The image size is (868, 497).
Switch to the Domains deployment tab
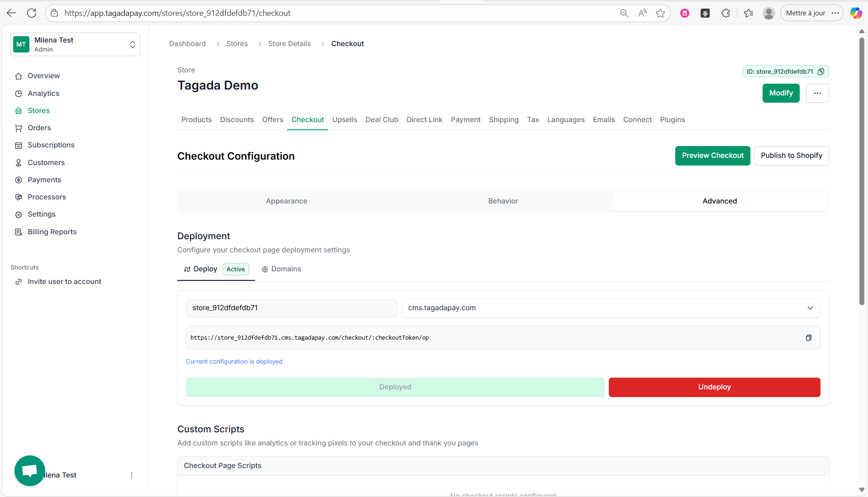(x=281, y=269)
